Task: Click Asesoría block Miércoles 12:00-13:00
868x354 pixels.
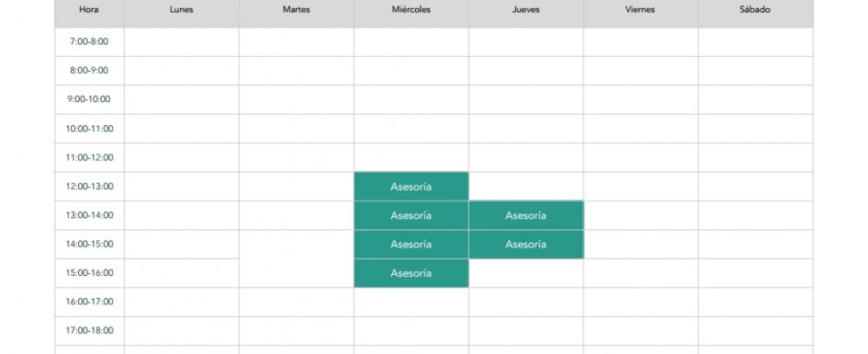Action: 411,186
